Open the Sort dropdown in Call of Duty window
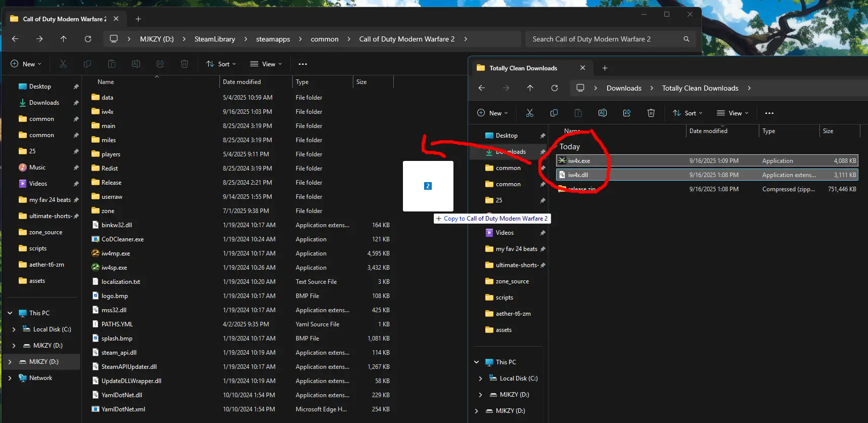868x423 pixels. point(221,64)
